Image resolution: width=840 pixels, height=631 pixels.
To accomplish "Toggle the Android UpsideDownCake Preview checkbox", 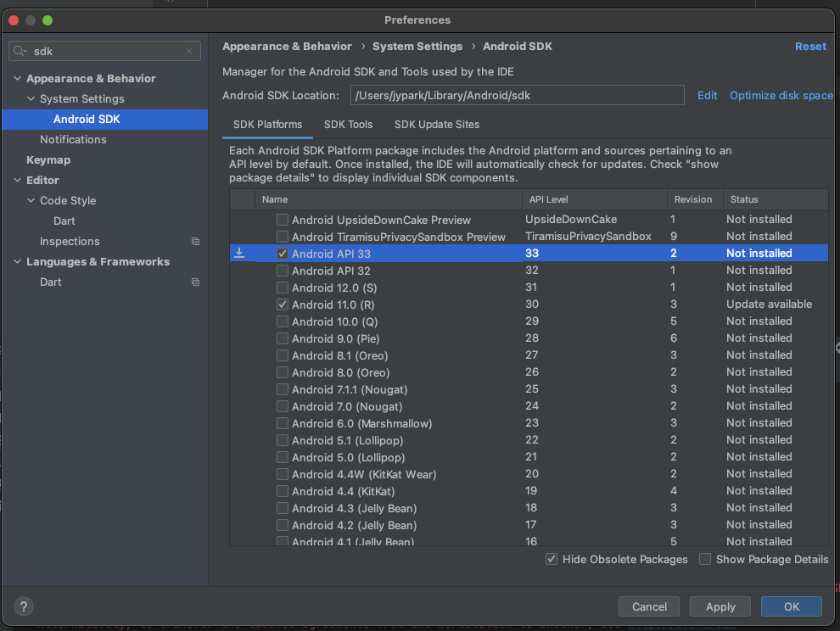I will (283, 220).
